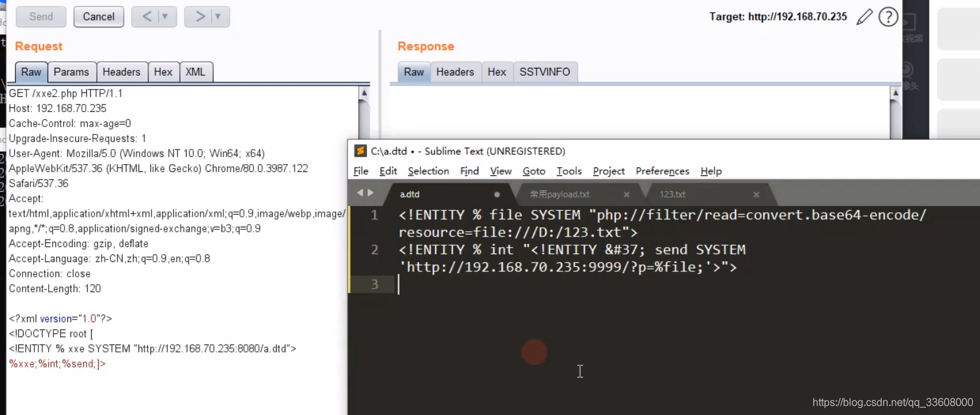Open the Preferences menu in Sublime Text
Viewport: 980px width, 415px height.
[x=662, y=171]
